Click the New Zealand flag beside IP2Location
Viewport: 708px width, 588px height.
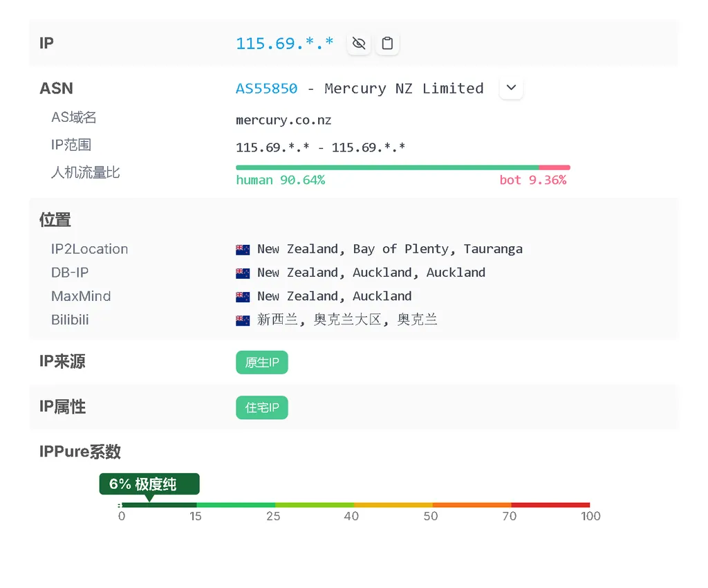tap(243, 249)
